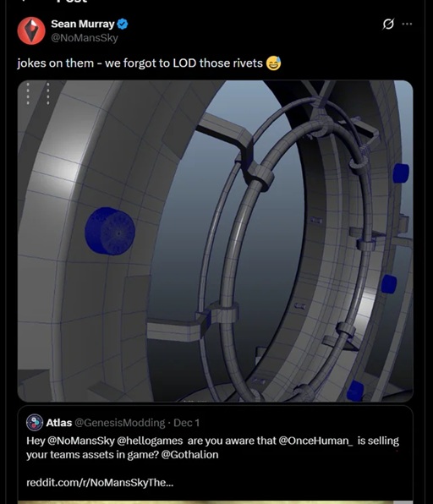Screen dimensions: 433x504
Task: Click the dotted drag handle on image
Action: 38,94
